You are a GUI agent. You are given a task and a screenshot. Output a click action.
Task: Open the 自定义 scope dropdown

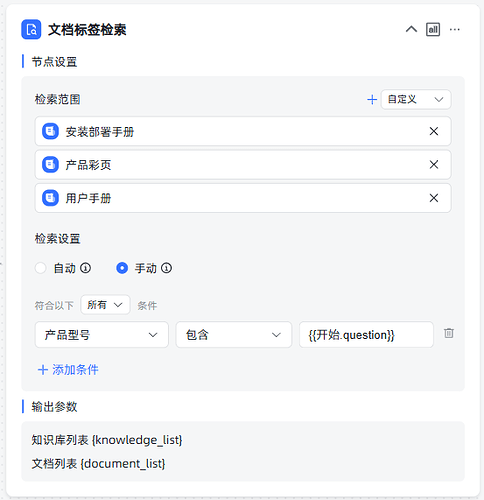point(416,99)
